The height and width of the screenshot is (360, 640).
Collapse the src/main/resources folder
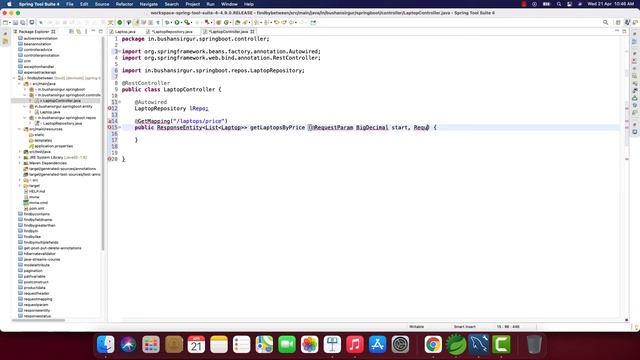pos(20,129)
